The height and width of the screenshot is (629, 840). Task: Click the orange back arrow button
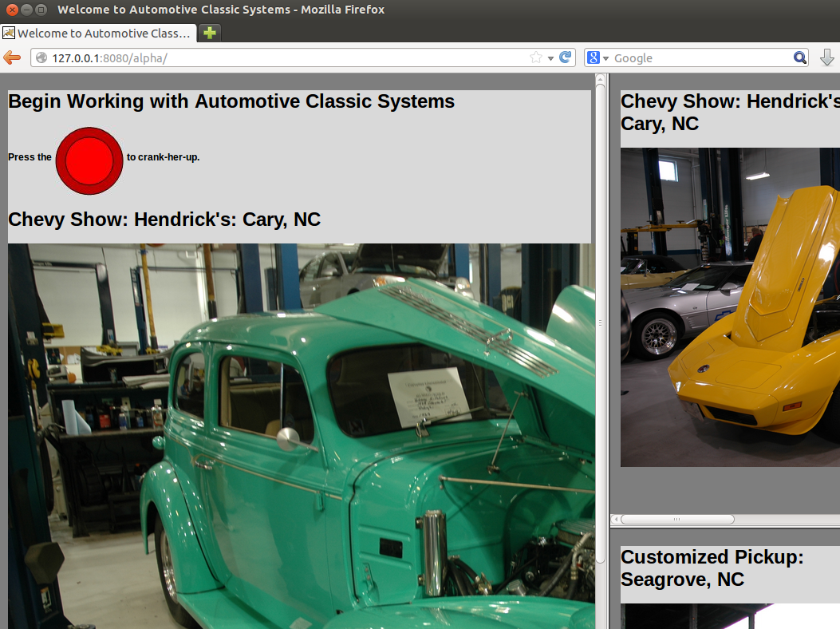(x=12, y=57)
